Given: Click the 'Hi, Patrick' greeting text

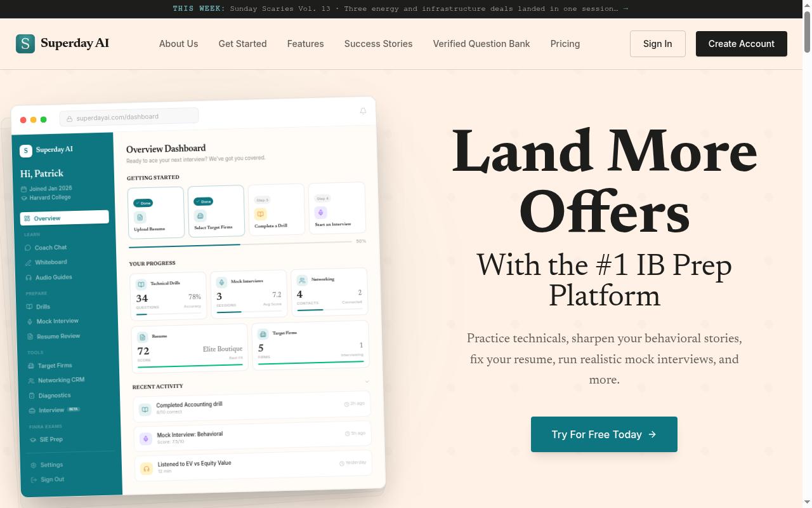Looking at the screenshot, I should 42,173.
